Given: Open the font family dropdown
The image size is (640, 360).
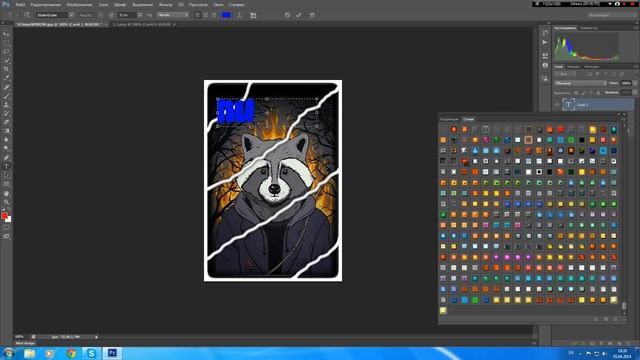Looking at the screenshot, I should 71,15.
